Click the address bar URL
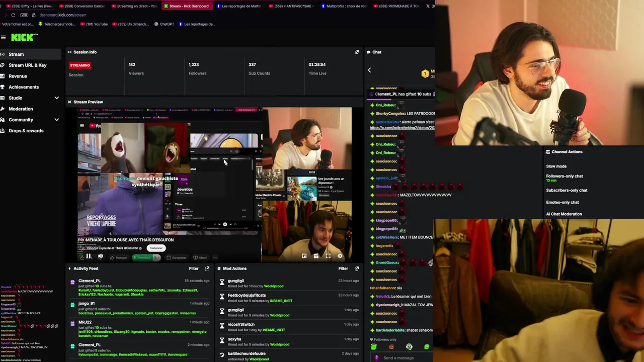This screenshot has width=644, height=362. pos(63,15)
